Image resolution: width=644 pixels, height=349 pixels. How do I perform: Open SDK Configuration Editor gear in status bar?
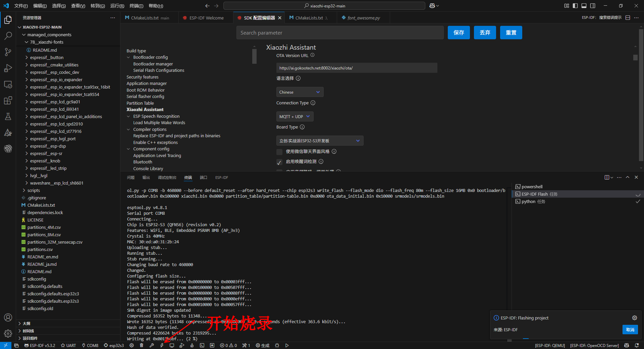[131, 345]
